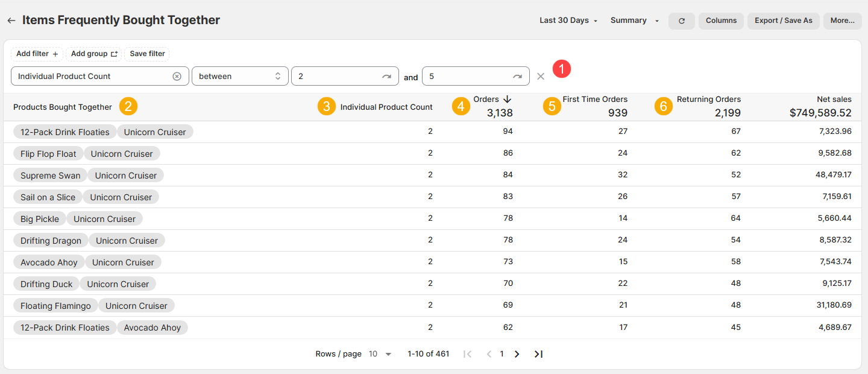Image resolution: width=868 pixels, height=374 pixels.
Task: Open the More... menu
Action: point(842,21)
